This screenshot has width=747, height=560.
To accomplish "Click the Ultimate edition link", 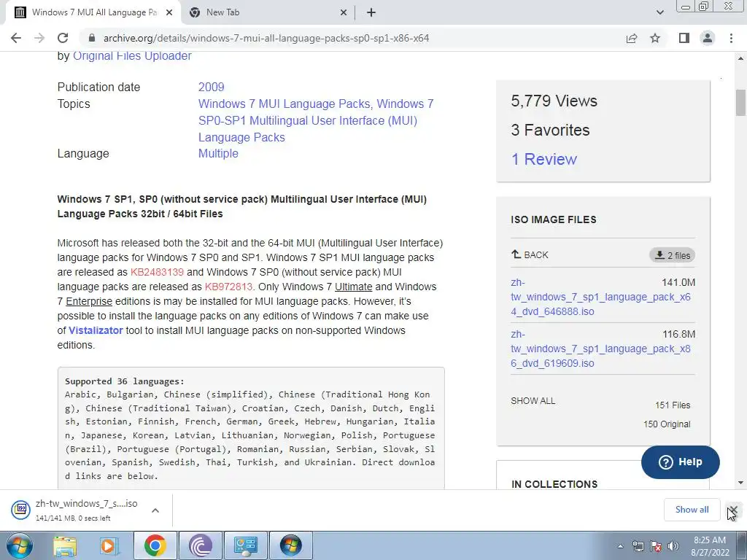I will pyautogui.click(x=354, y=287).
